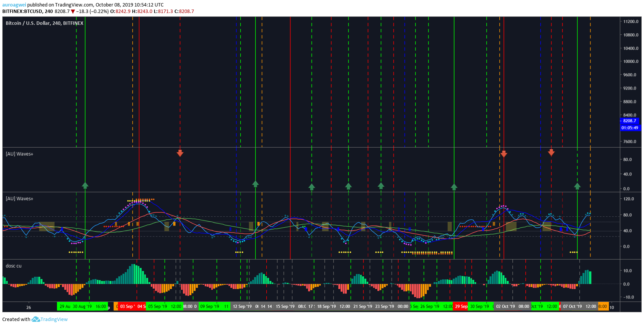
Task: Click the 09 Sep '19 date label
Action: 210,307
